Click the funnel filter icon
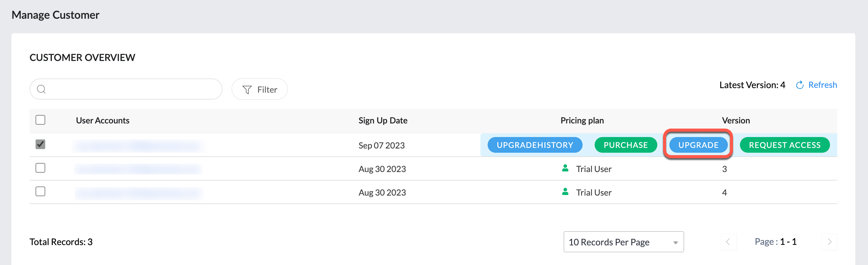This screenshot has width=868, height=265. [x=247, y=90]
